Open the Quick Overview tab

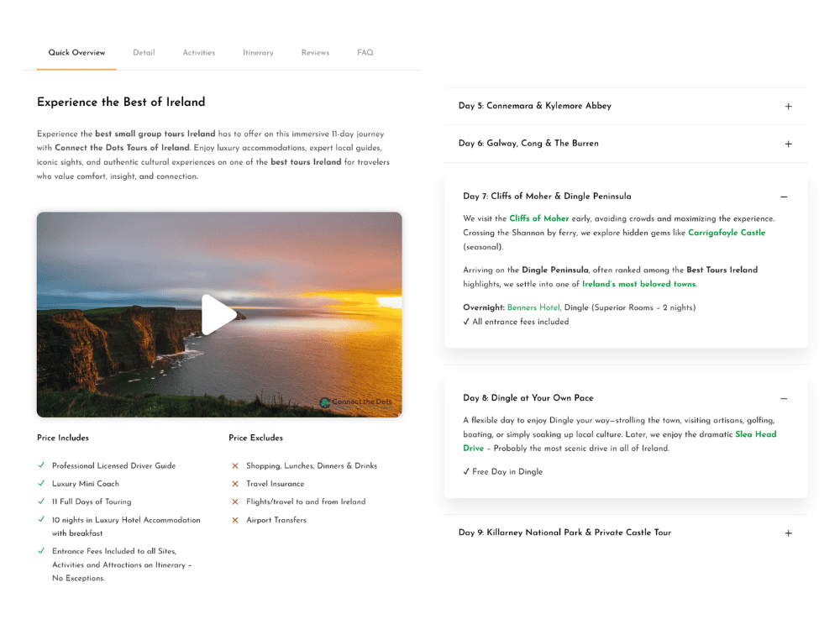76,52
